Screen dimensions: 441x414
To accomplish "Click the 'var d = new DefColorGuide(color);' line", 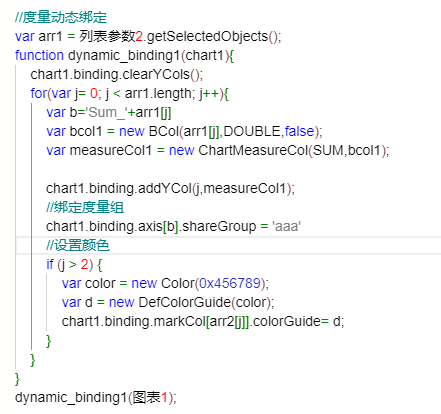I will (x=168, y=303).
